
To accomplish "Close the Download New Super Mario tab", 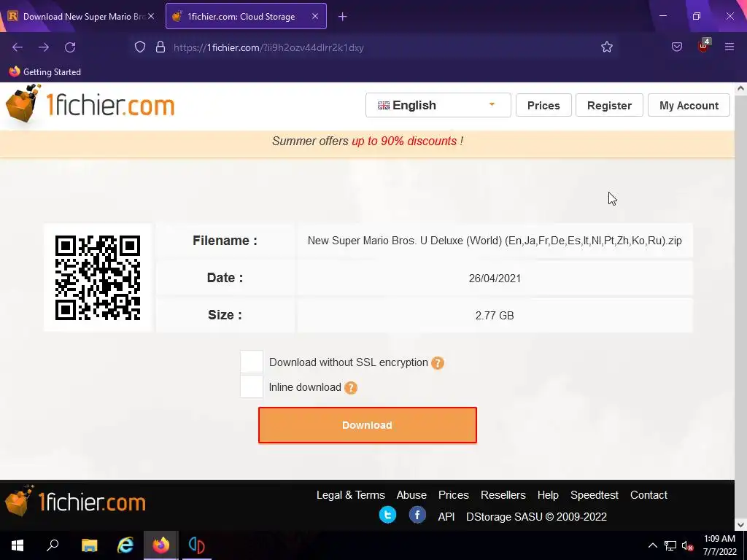I will (x=151, y=16).
